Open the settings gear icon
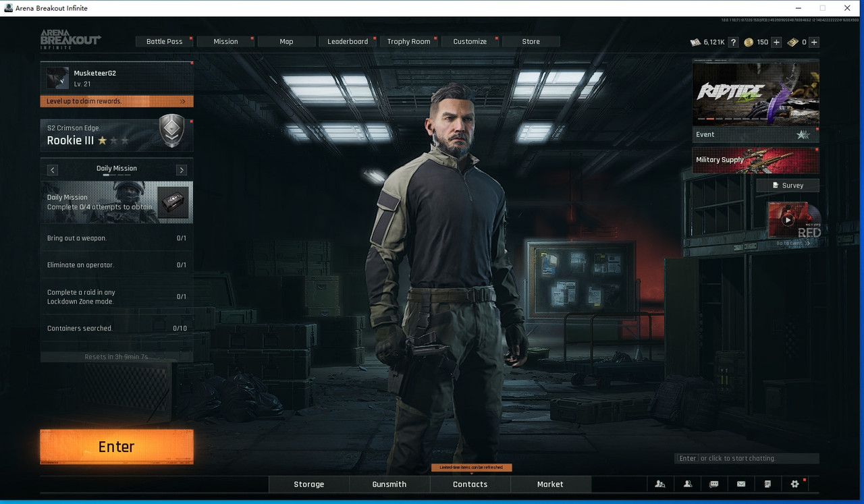This screenshot has height=504, width=864. click(x=794, y=484)
